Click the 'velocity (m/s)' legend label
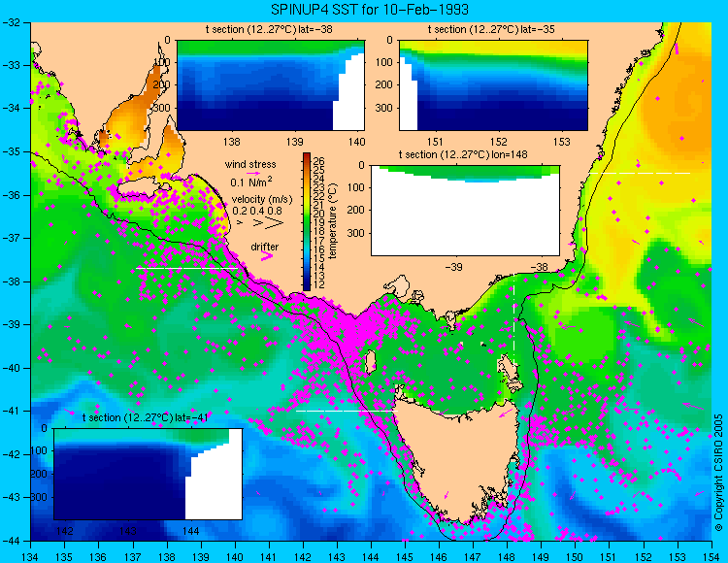The width and height of the screenshot is (728, 563). (262, 200)
